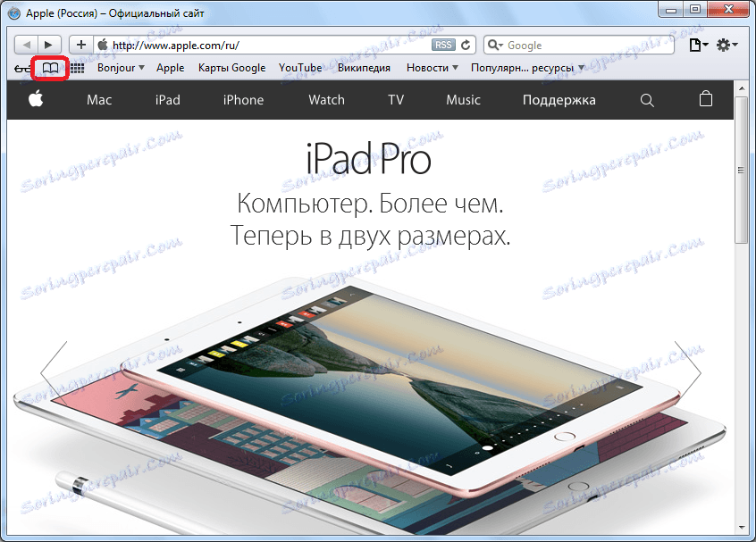This screenshot has height=542, width=756.
Task: Click the scrollbar down arrow
Action: 741,528
